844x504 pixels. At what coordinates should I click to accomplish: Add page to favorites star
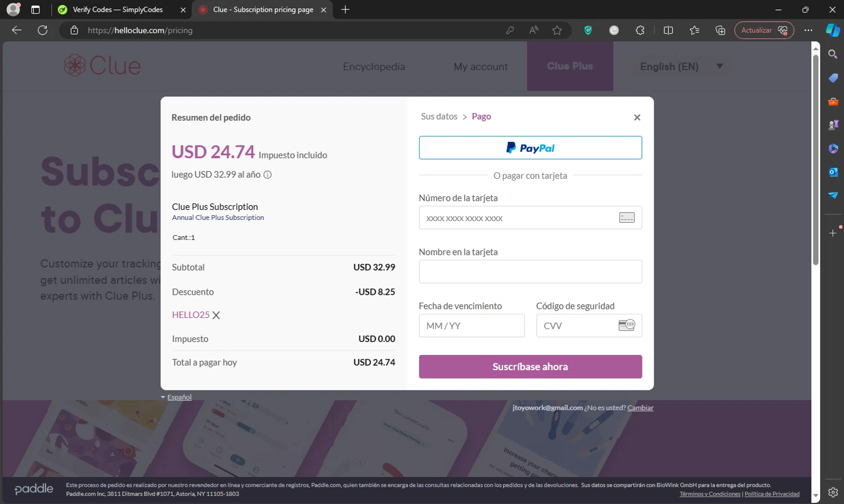[x=557, y=30]
